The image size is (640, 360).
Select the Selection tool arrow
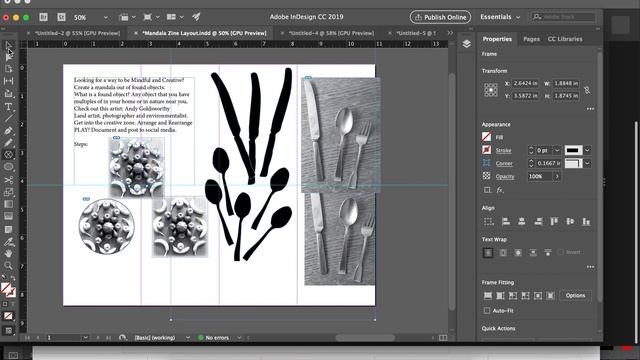[8, 45]
